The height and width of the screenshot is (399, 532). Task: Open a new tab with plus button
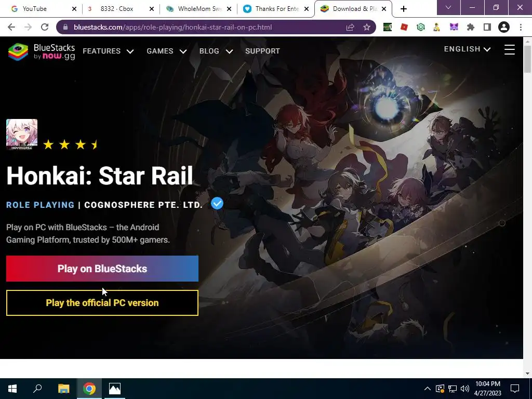pyautogui.click(x=403, y=9)
